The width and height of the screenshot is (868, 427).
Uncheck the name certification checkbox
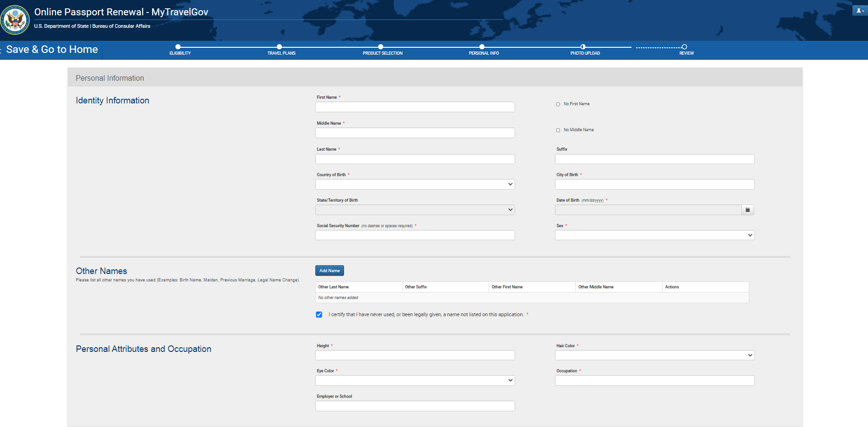click(x=319, y=315)
